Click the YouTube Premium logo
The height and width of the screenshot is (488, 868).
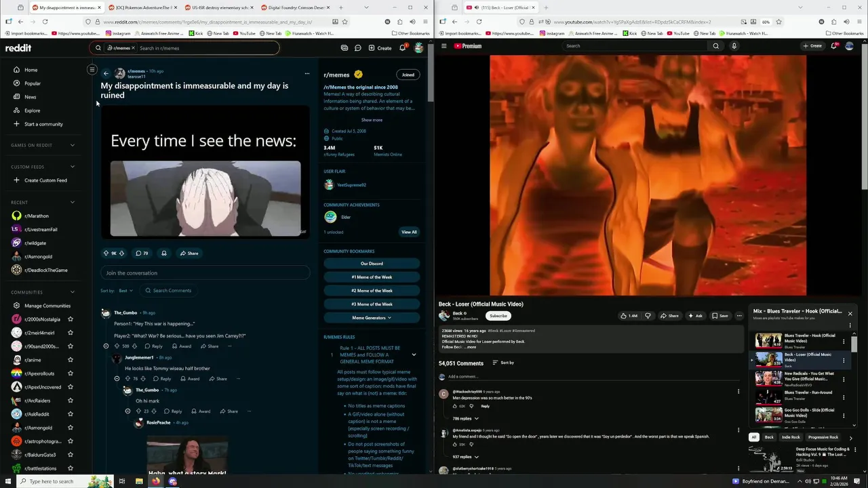[x=468, y=46]
